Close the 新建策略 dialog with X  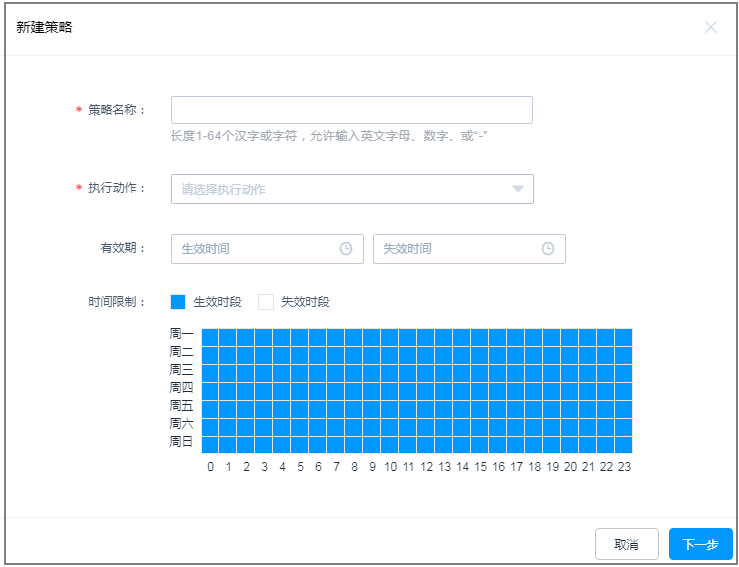[x=711, y=27]
